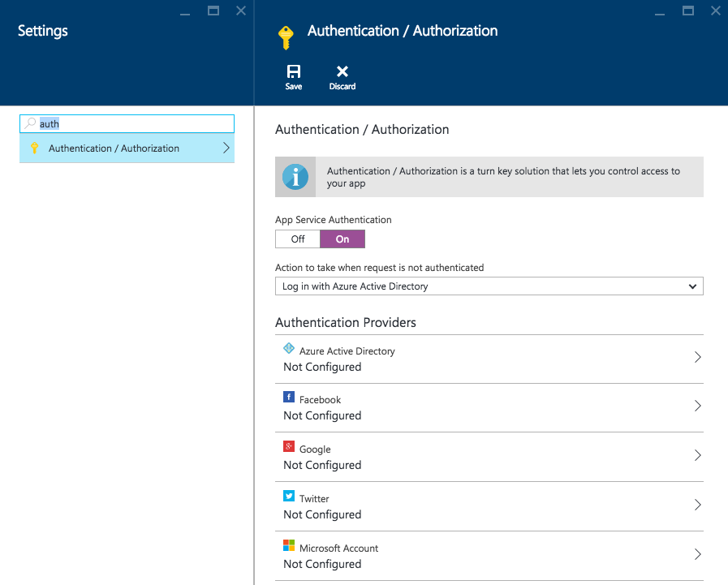The image size is (728, 585).
Task: Click the blue info icon in banner
Action: tap(295, 177)
